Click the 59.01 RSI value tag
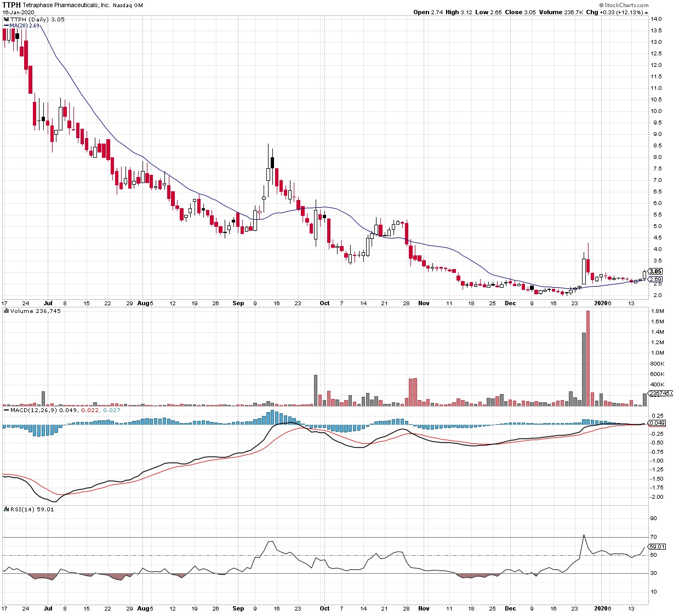Screen dimensions: 679x616 tap(657, 546)
